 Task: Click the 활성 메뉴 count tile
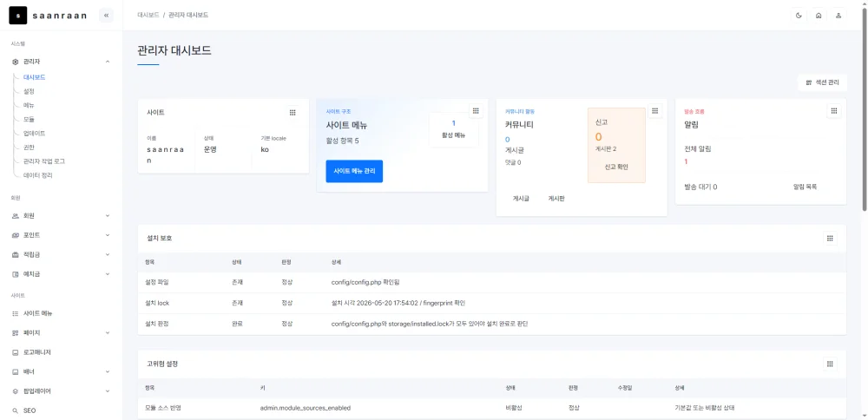click(x=453, y=129)
